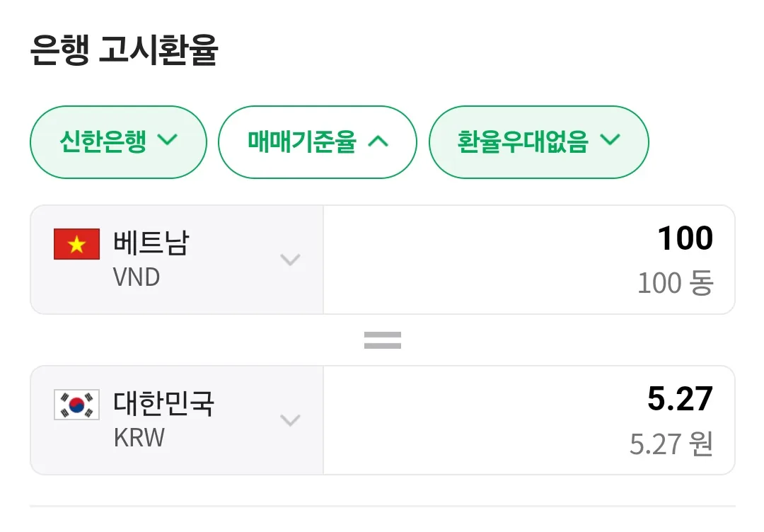Screen dimensions: 764x532
Task: Open the 환율우대없음 preference dropdown
Action: click(x=539, y=142)
